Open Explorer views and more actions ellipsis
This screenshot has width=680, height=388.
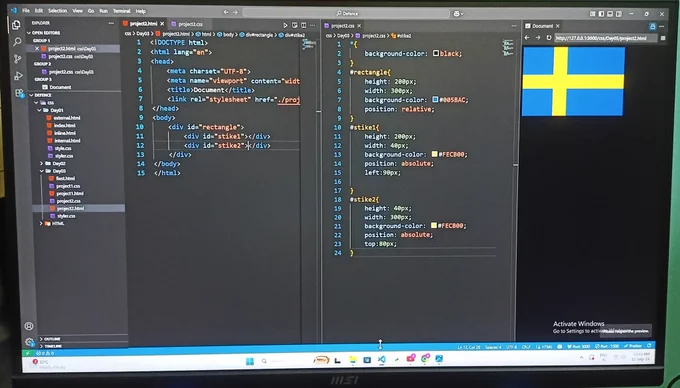point(111,23)
